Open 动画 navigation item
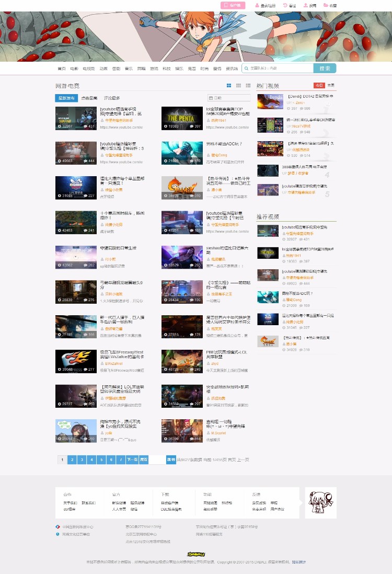392x574 pixels. [103, 68]
